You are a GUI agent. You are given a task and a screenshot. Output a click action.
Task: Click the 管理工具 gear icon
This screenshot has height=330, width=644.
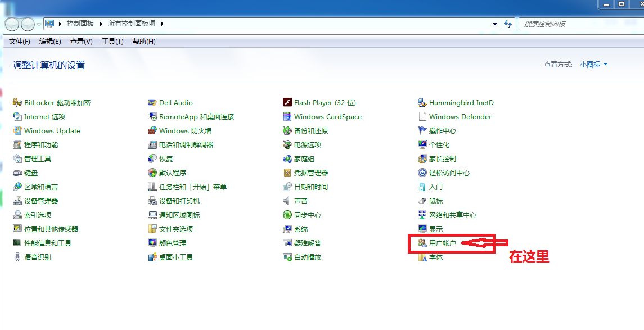(17, 159)
